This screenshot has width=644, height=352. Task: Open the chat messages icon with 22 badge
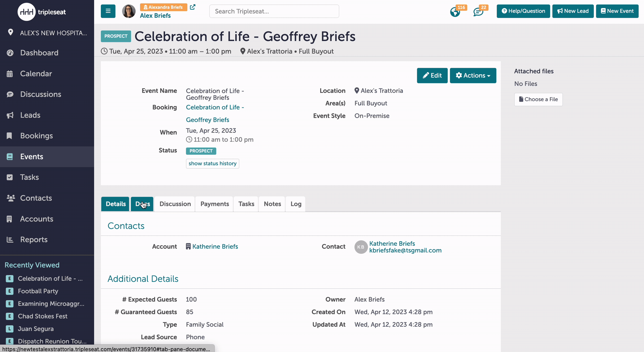tap(478, 12)
